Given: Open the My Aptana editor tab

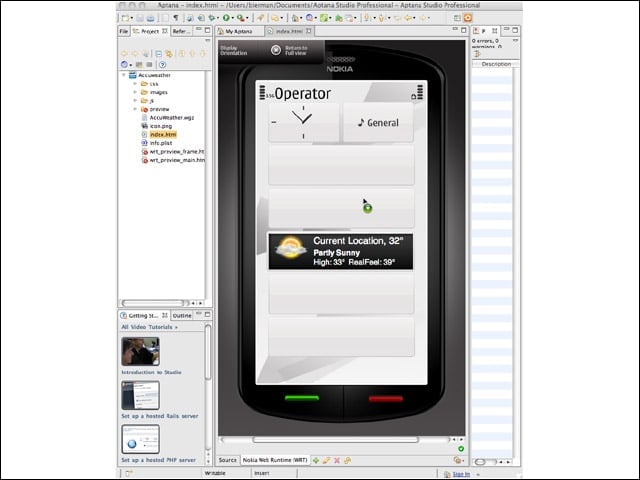Looking at the screenshot, I should click(x=239, y=31).
